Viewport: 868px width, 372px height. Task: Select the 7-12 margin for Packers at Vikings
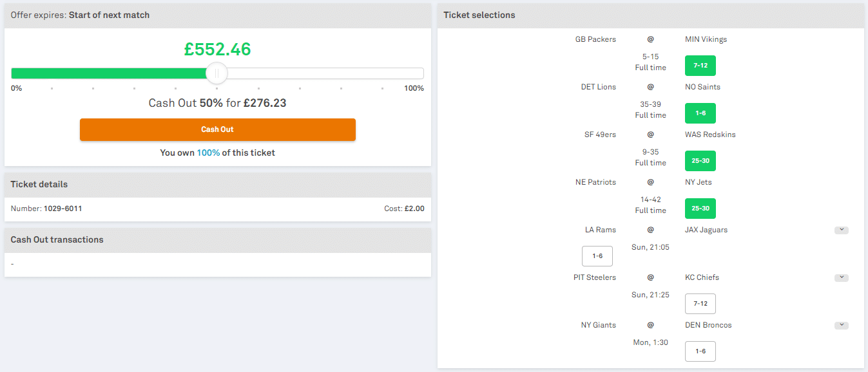pyautogui.click(x=700, y=66)
